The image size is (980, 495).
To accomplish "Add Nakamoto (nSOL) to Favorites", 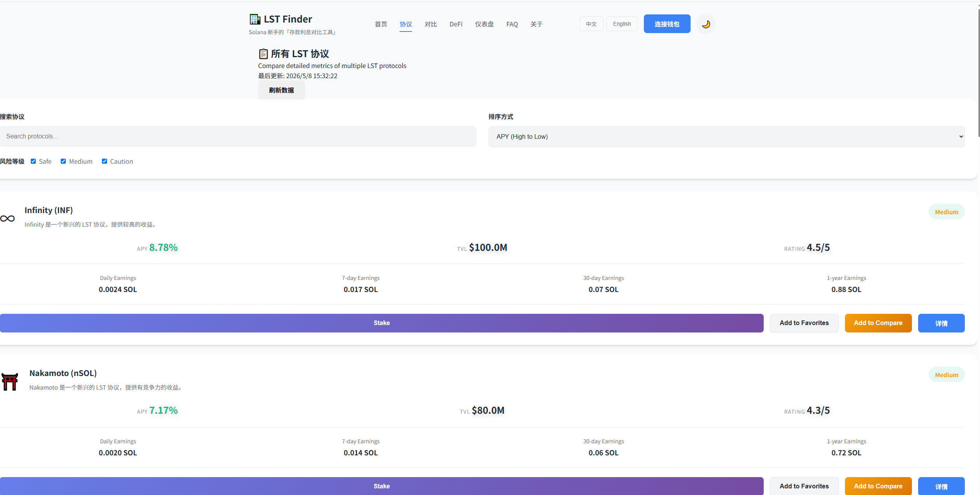I will 804,486.
